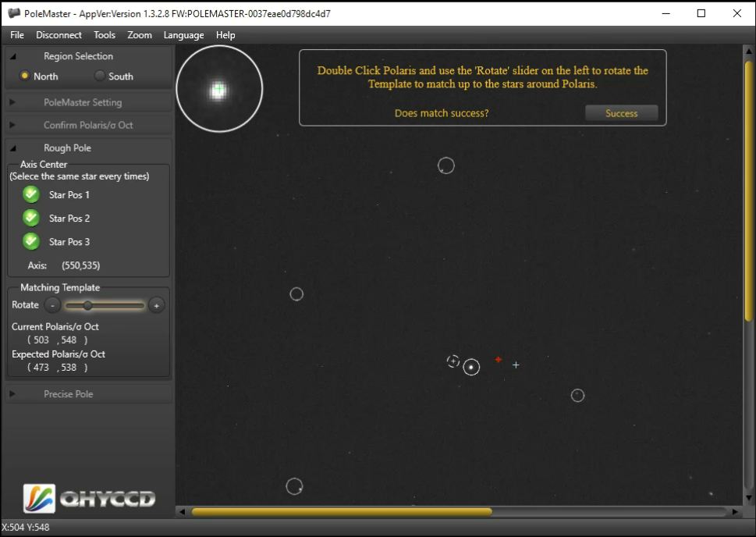Select the South region radio button
This screenshot has width=756, height=537.
pos(100,76)
